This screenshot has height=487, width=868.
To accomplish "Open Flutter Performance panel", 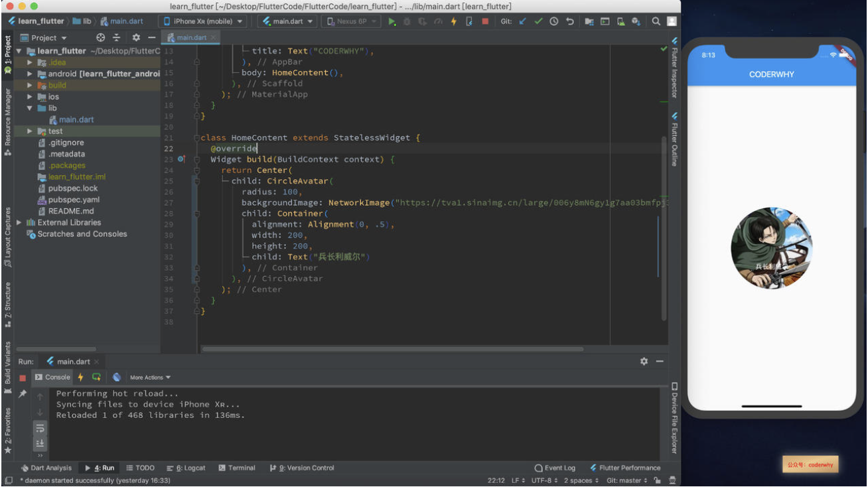I will pos(625,468).
